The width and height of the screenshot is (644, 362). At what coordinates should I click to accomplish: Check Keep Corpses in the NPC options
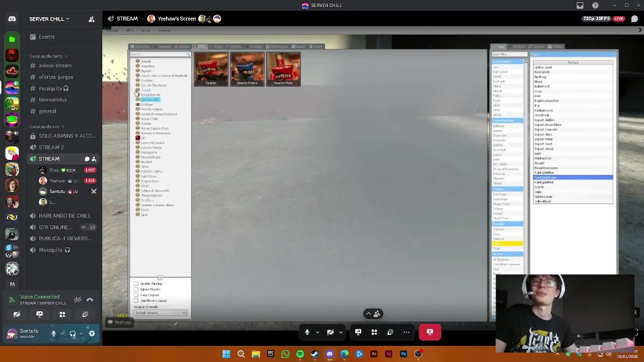[136, 295]
